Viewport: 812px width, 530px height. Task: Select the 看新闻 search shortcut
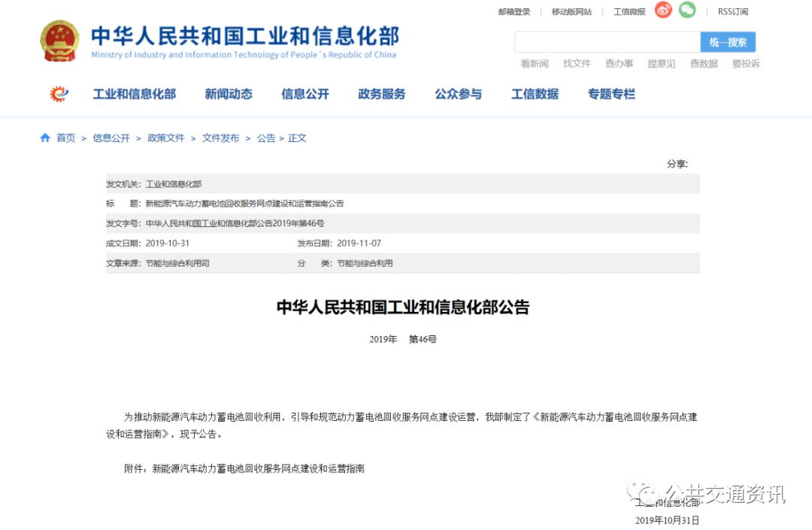click(x=535, y=63)
